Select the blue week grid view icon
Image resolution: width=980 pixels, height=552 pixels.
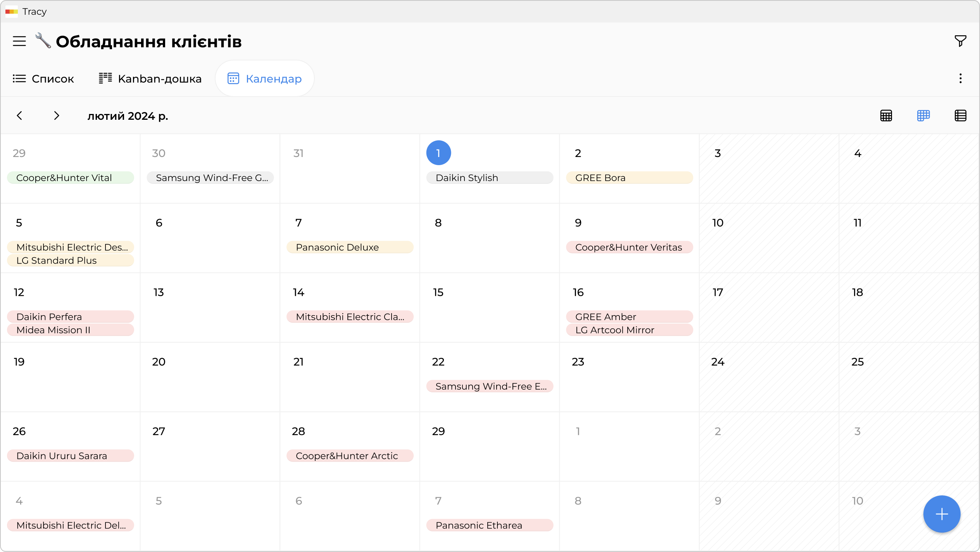pos(923,116)
